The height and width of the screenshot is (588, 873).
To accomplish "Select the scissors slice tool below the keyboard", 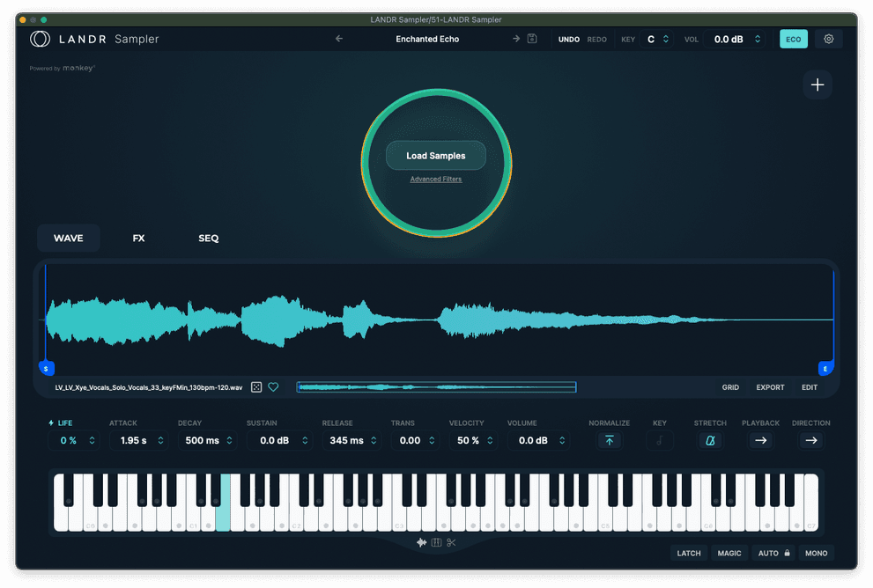I will [450, 542].
